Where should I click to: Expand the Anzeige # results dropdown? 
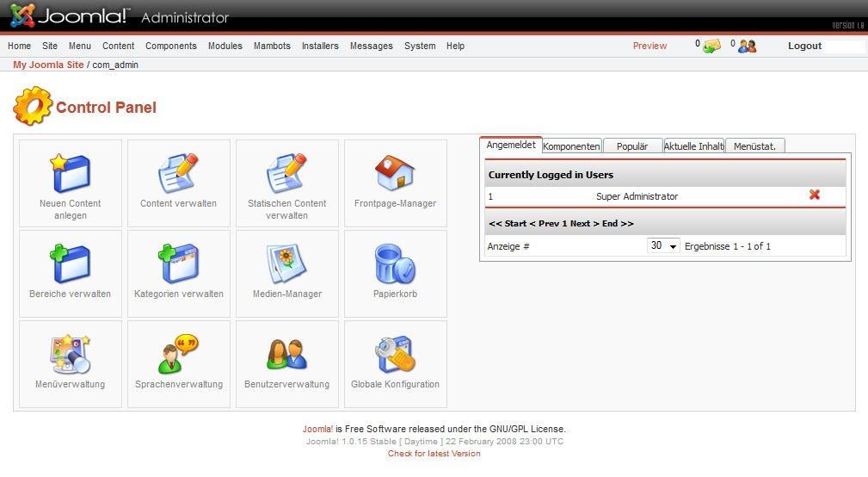pyautogui.click(x=663, y=246)
